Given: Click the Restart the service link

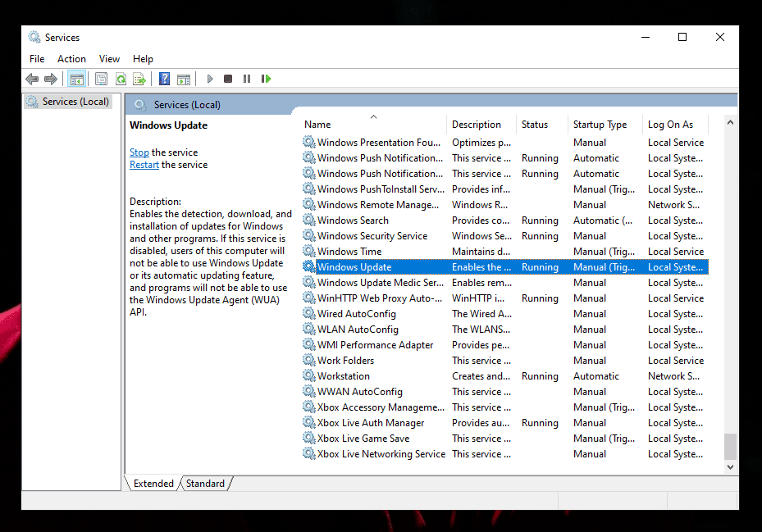Looking at the screenshot, I should (x=144, y=165).
